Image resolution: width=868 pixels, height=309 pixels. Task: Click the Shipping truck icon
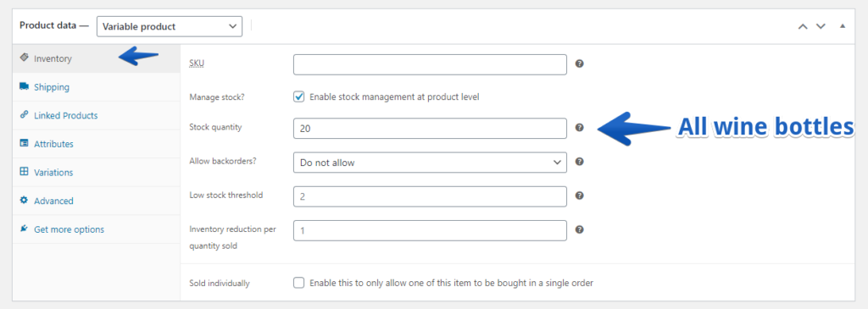[24, 87]
